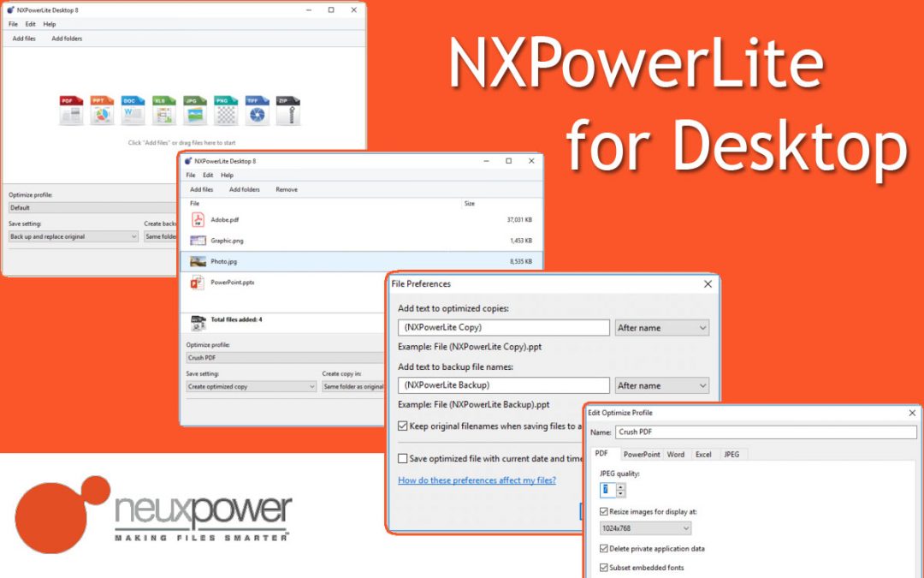Open File menu in back NXPowerLite window
Image resolution: width=924 pixels, height=578 pixels.
pyautogui.click(x=13, y=24)
